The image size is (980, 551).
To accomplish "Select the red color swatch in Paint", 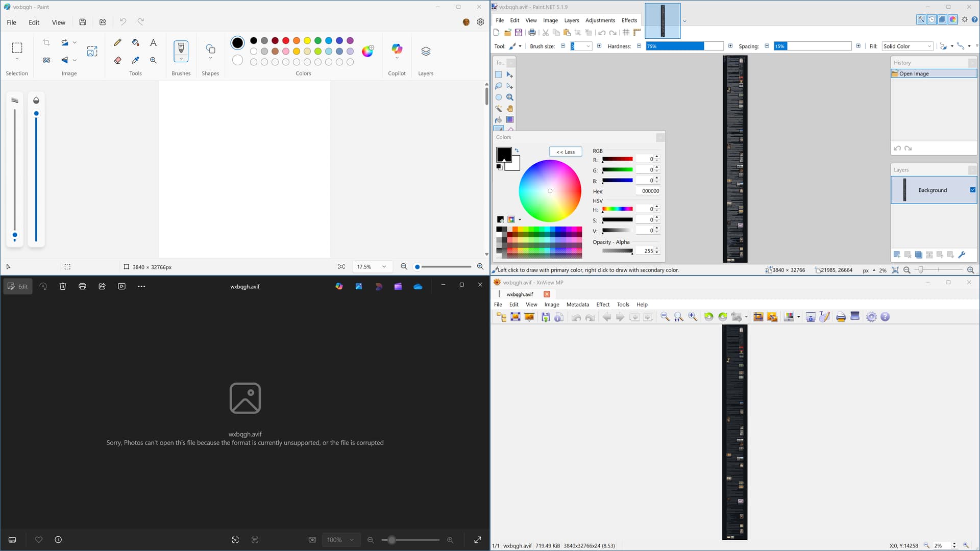I will pos(286,40).
